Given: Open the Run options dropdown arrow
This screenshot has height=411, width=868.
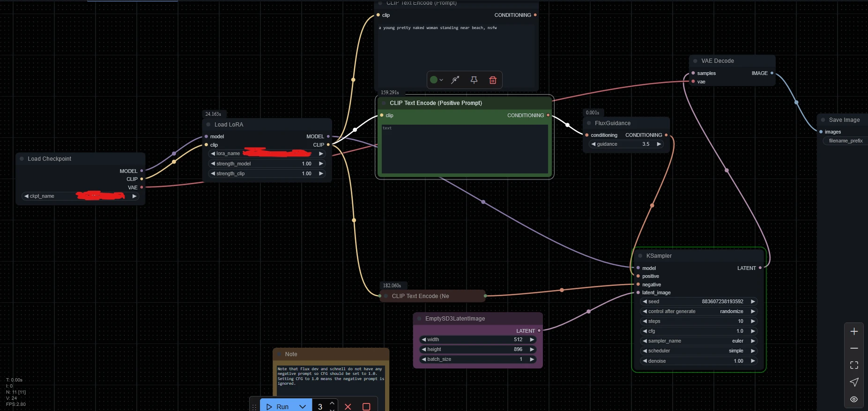Looking at the screenshot, I should pyautogui.click(x=303, y=406).
